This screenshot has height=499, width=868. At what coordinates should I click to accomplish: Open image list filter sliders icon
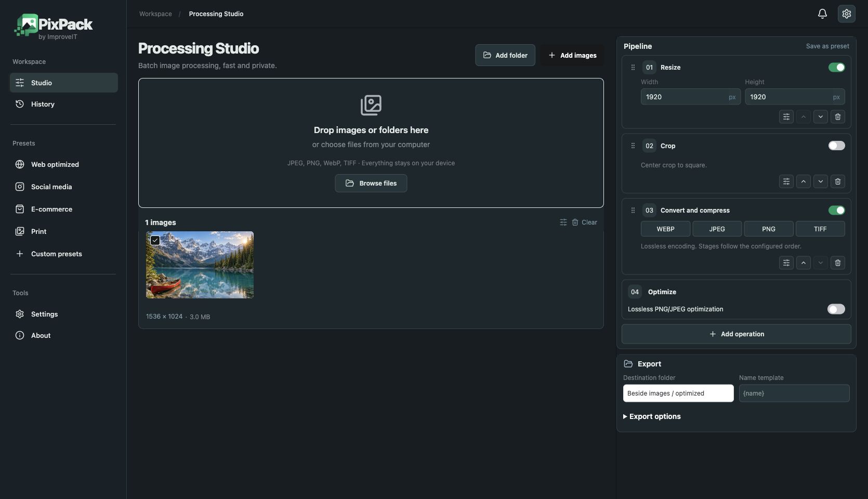point(563,222)
